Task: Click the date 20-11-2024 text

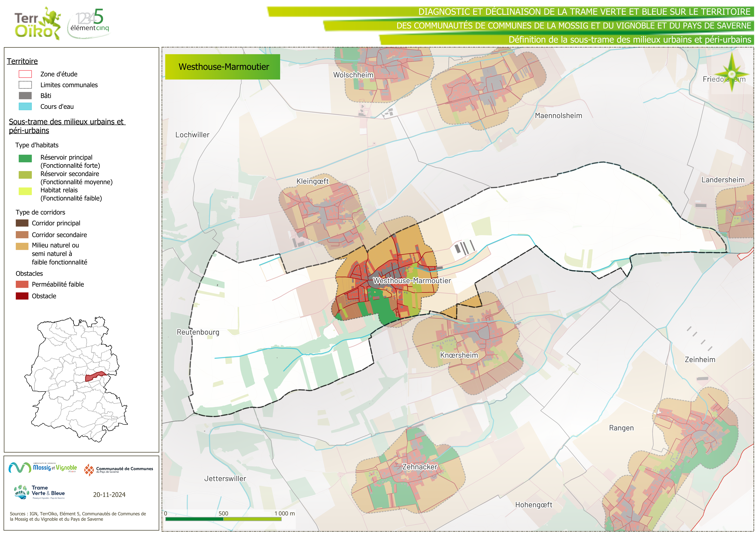Action: click(x=109, y=495)
